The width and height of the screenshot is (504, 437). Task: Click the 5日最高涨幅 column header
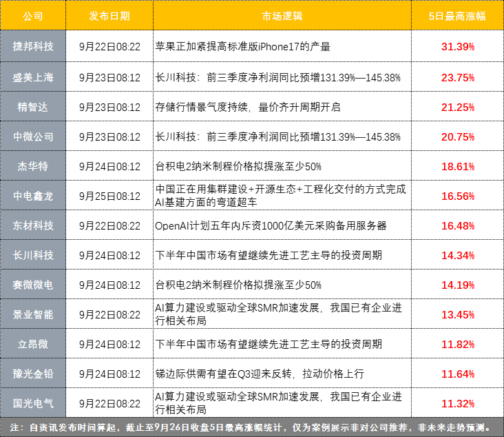pos(457,16)
